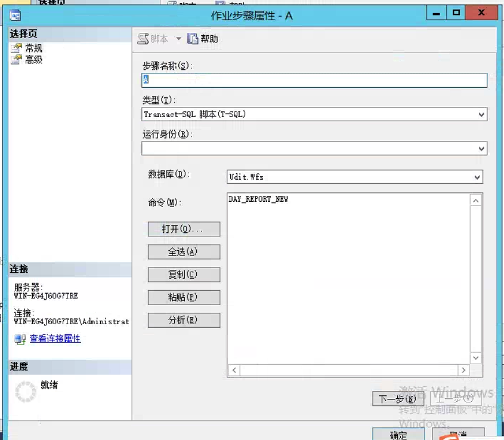Expand the Script dropdown arrow

178,39
